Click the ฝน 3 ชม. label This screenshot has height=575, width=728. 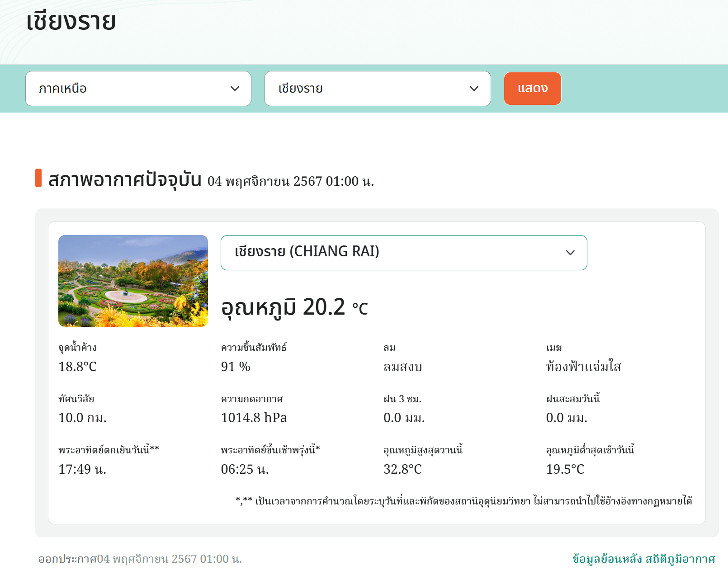point(402,399)
